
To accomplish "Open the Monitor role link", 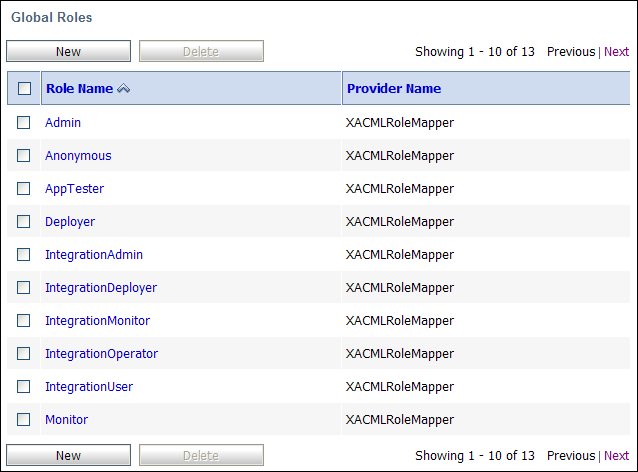I will [66, 420].
